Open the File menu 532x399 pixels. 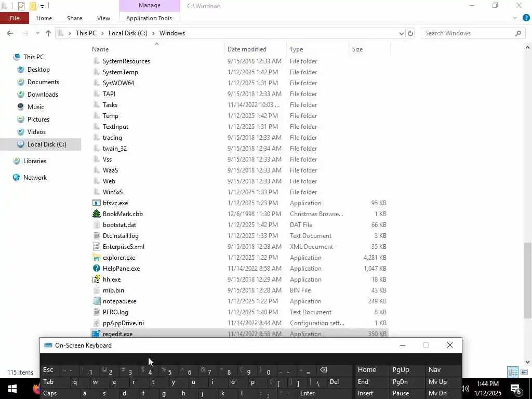(x=14, y=18)
